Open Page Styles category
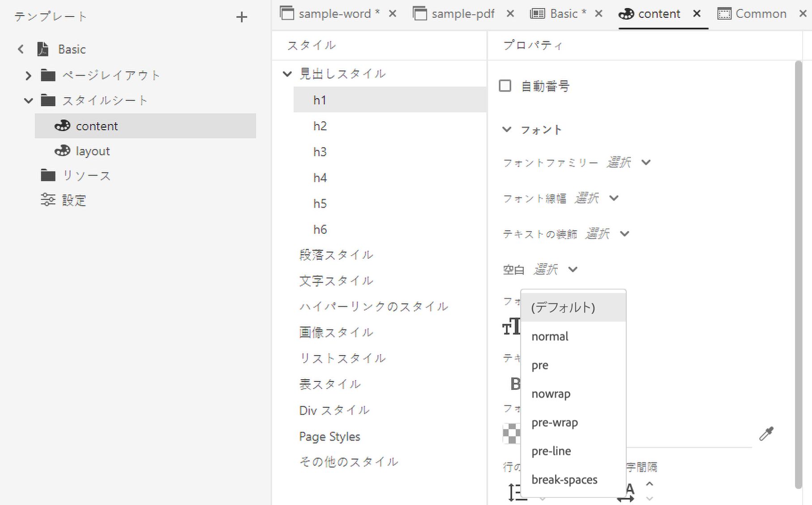Screen dimensions: 812x505 (329, 437)
